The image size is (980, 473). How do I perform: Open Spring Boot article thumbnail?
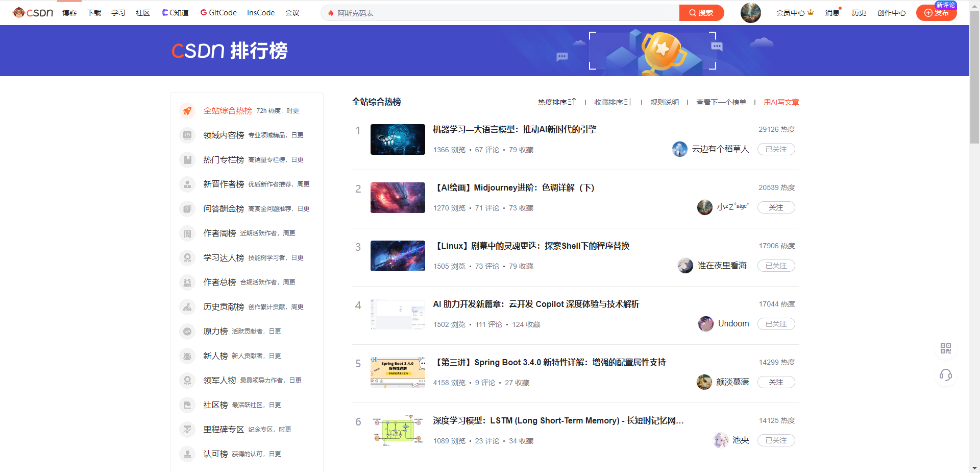tap(398, 372)
